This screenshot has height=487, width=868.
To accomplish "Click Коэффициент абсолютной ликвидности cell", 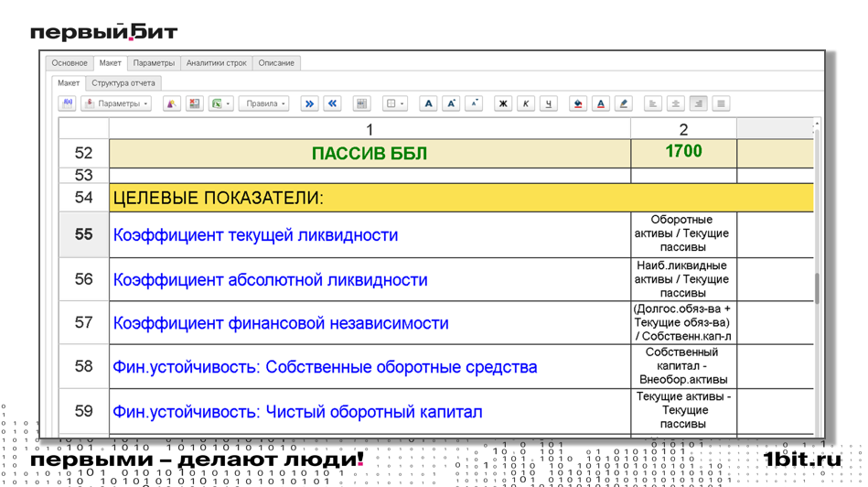I will pyautogui.click(x=370, y=279).
